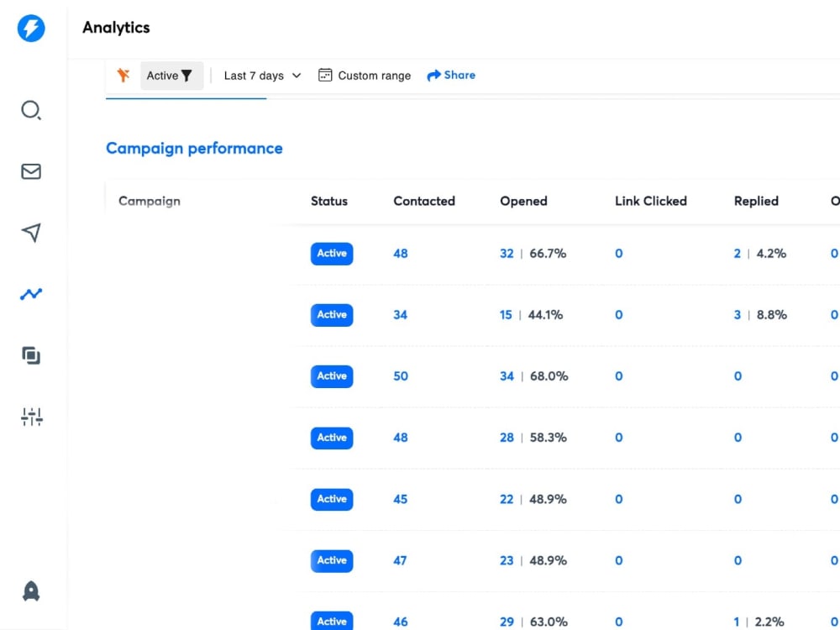Open the search icon in sidebar
840x630 pixels.
click(x=31, y=110)
